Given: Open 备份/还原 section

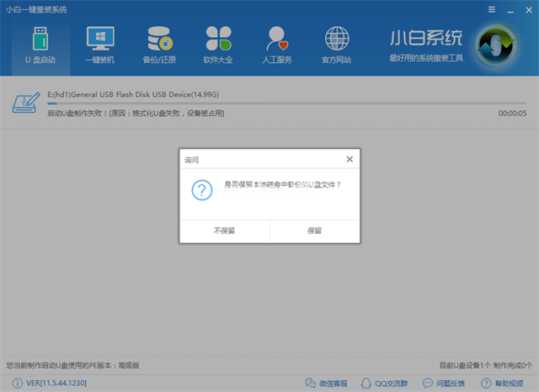Looking at the screenshot, I should 159,45.
